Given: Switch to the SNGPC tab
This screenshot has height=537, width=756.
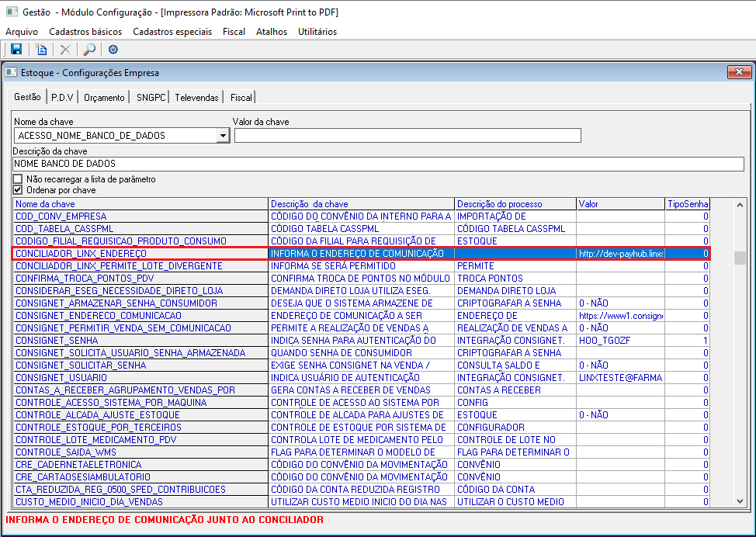Looking at the screenshot, I should coord(151,98).
